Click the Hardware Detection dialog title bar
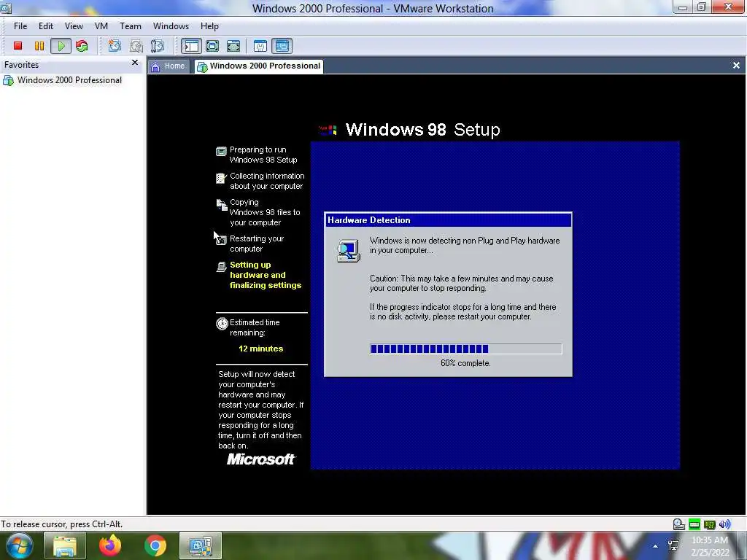 [448, 220]
